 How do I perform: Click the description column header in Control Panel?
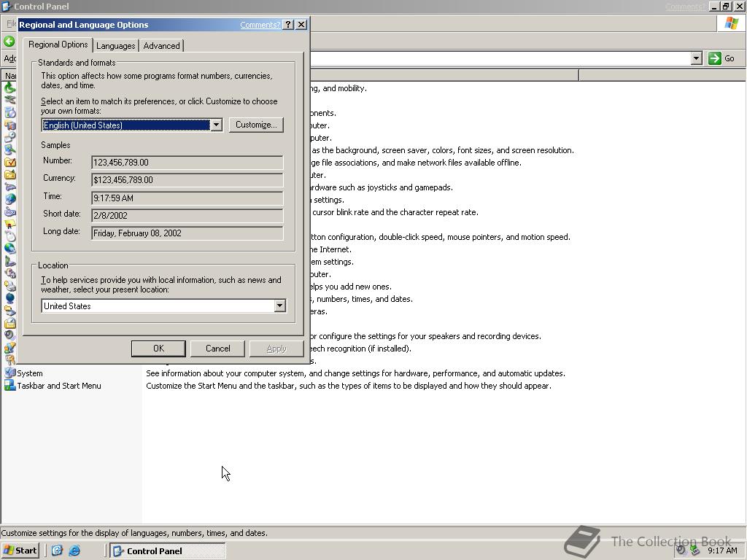444,75
